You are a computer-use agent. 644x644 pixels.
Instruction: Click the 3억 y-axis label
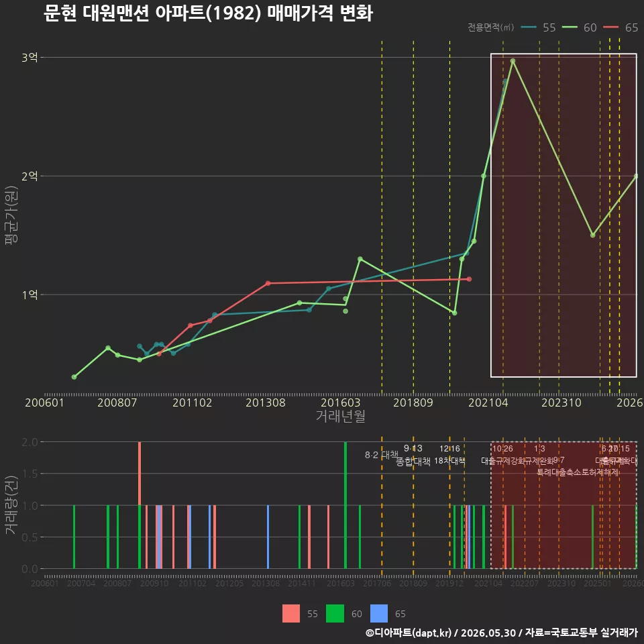point(30,58)
